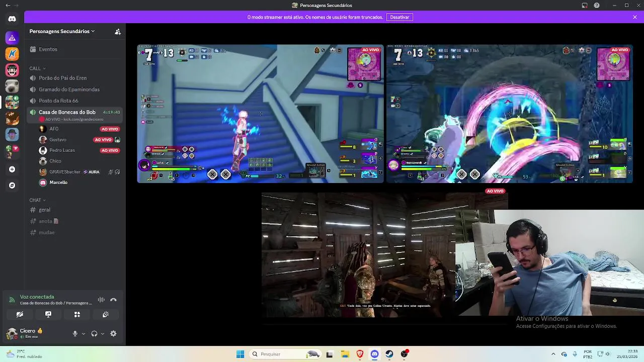This screenshot has width=644, height=362.
Task: Open headphone output options arrow
Action: pyautogui.click(x=103, y=333)
